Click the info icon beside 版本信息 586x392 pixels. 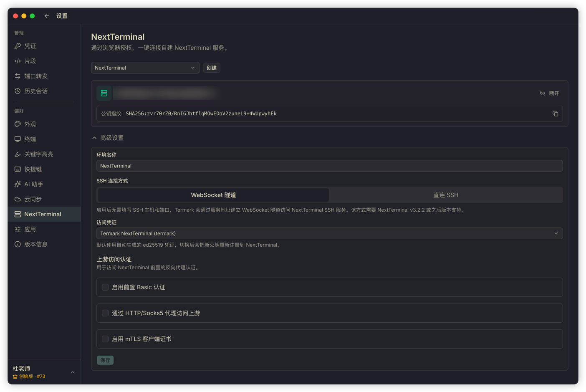click(18, 244)
